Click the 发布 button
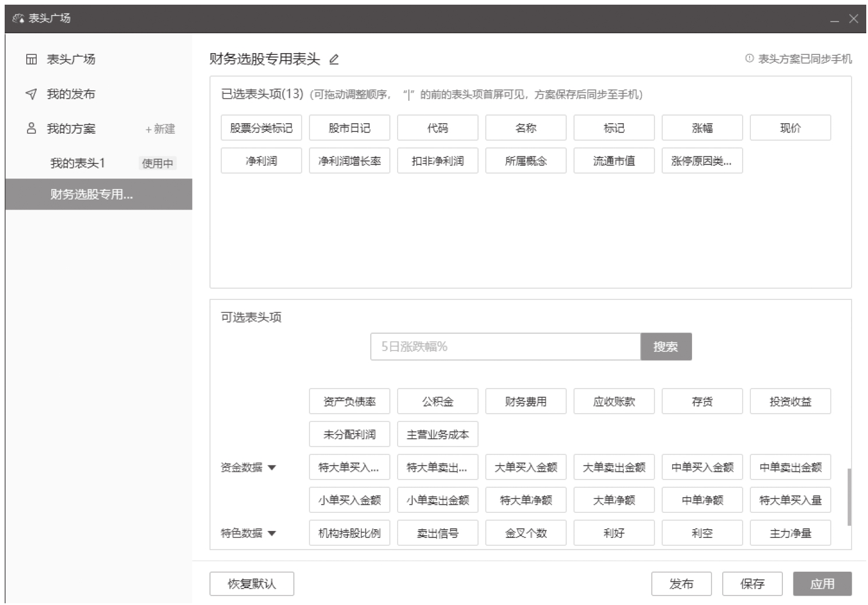This screenshot has height=605, width=868. point(681,583)
